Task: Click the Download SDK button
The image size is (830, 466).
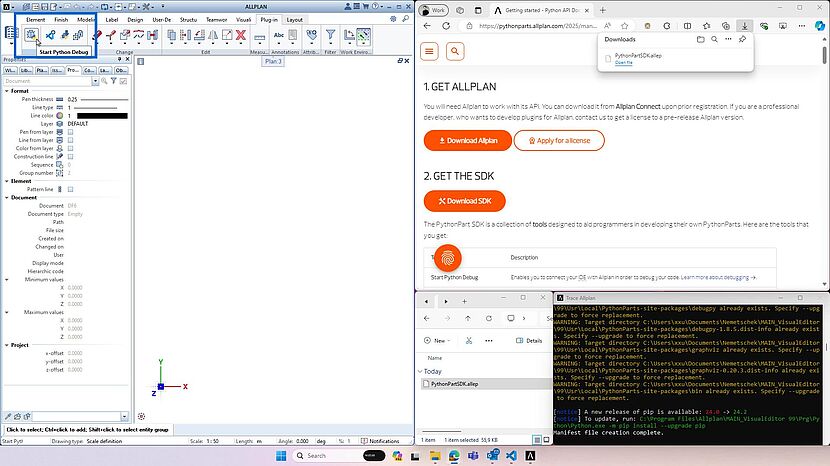Action: tap(457, 201)
